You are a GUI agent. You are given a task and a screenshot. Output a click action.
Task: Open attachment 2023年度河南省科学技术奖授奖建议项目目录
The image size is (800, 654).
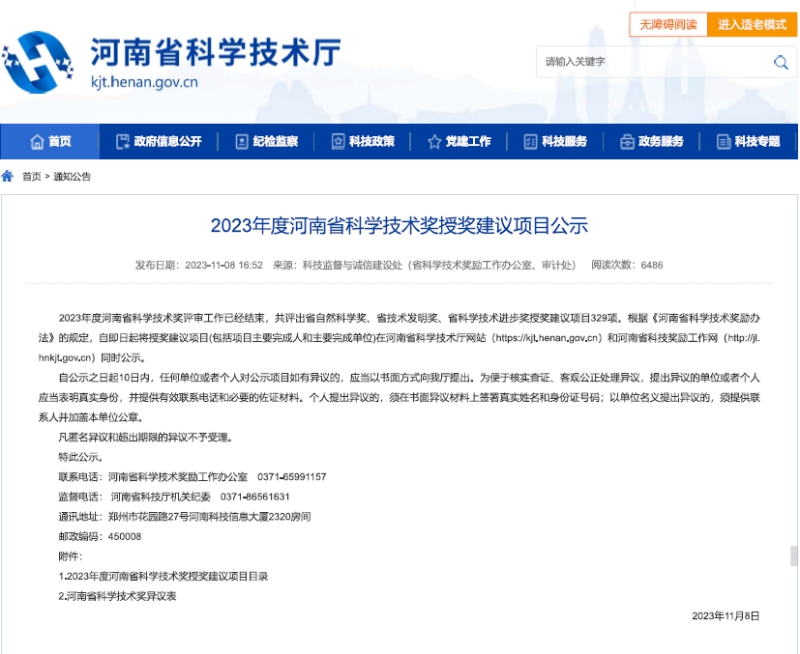pyautogui.click(x=163, y=576)
